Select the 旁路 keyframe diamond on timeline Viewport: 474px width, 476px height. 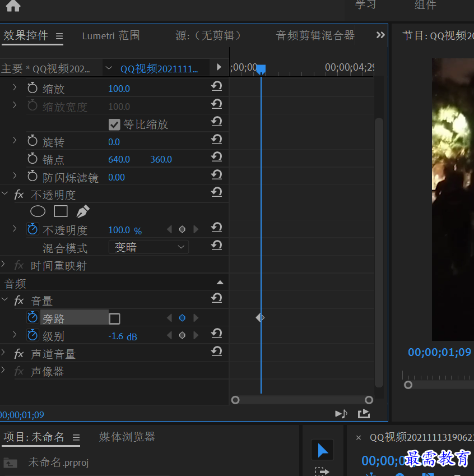click(x=260, y=318)
